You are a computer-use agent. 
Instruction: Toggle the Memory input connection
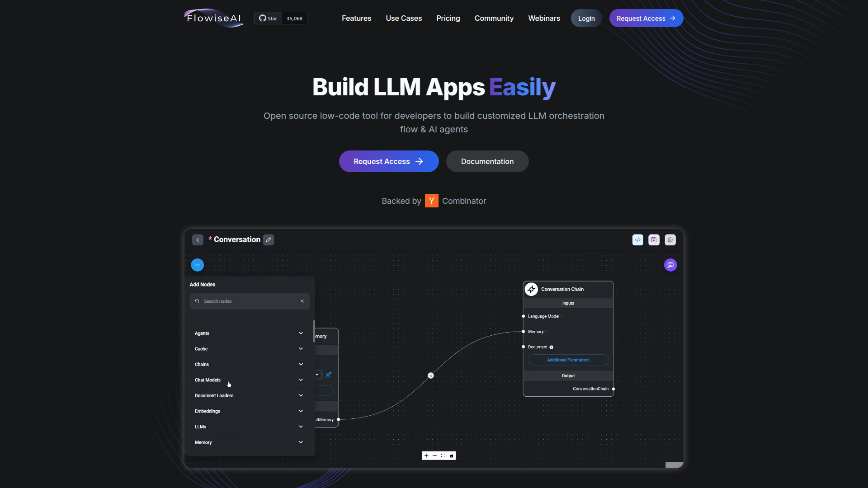tap(524, 331)
